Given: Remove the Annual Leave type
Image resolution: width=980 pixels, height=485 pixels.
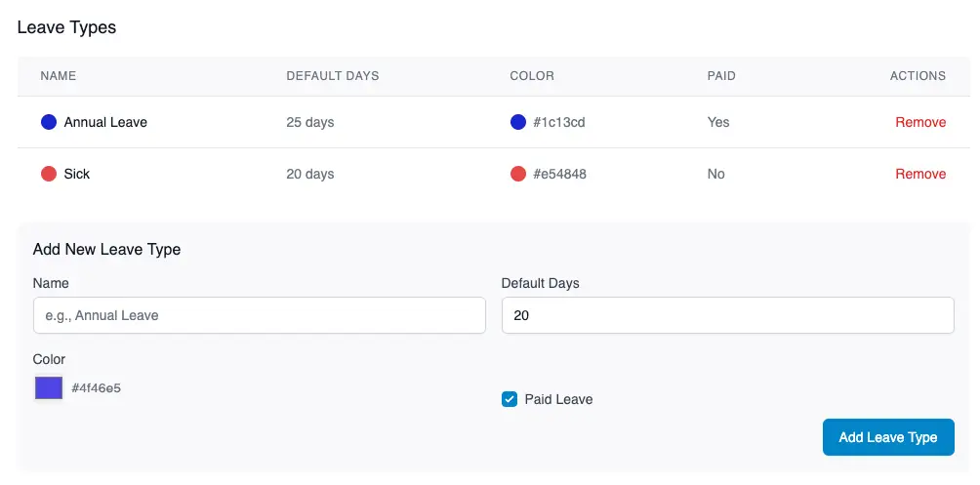Looking at the screenshot, I should point(920,122).
